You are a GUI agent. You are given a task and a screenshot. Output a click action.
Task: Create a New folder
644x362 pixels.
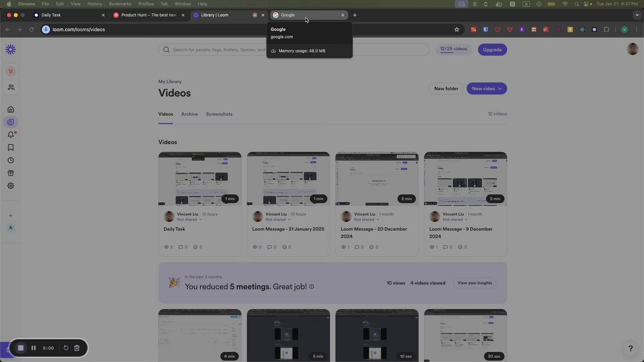tap(446, 88)
